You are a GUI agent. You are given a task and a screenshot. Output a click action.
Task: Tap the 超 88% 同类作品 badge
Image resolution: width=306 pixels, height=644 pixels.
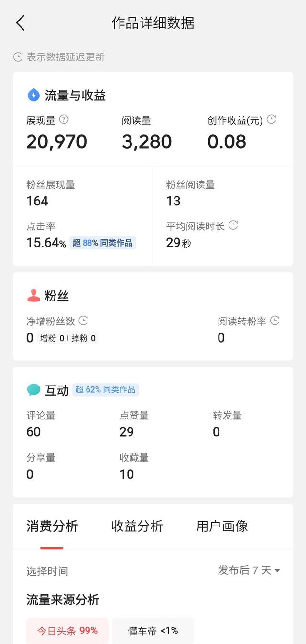103,243
